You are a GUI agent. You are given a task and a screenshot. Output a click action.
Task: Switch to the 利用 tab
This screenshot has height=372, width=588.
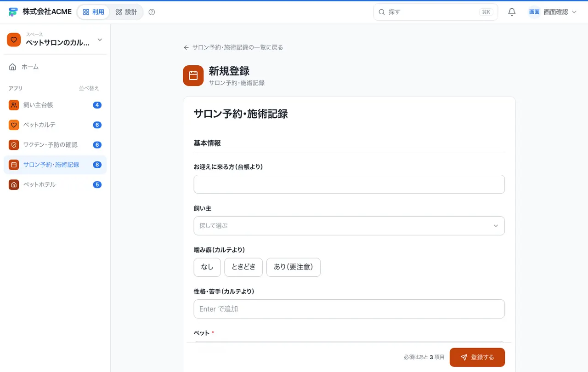click(x=94, y=12)
